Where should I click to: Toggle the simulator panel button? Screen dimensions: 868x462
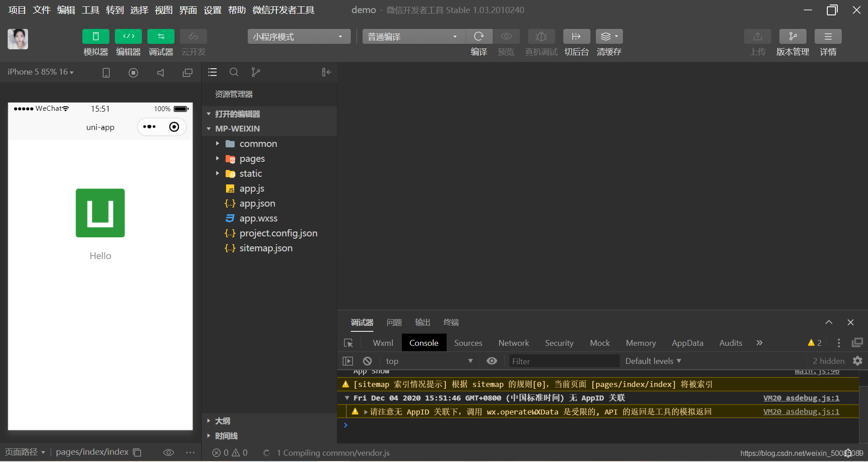[x=96, y=37]
